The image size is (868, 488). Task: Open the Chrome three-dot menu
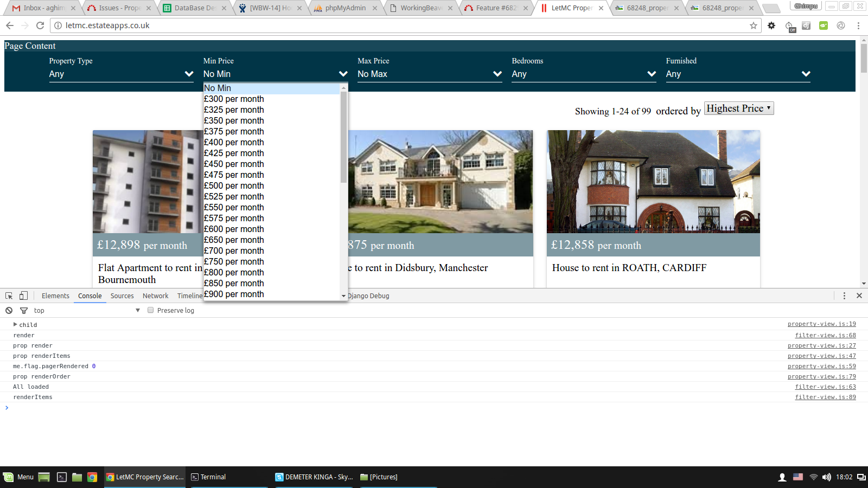point(858,25)
